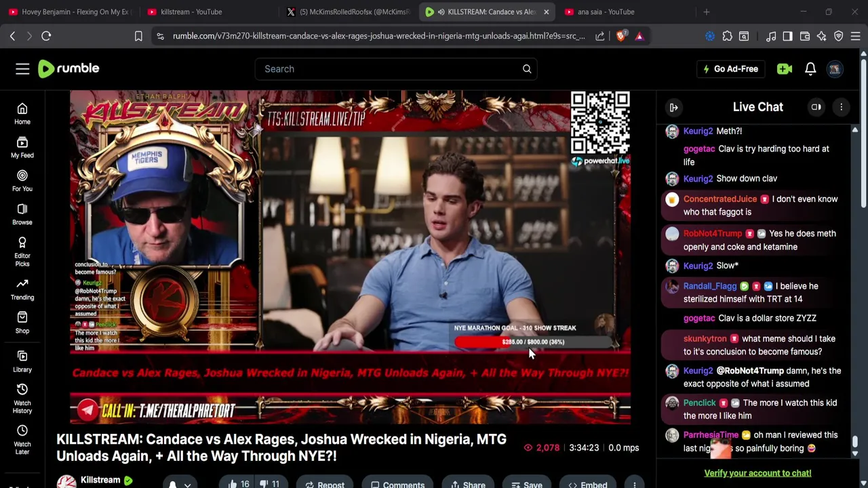The image size is (868, 488).
Task: Click the green upload video camera icon
Action: coord(785,68)
